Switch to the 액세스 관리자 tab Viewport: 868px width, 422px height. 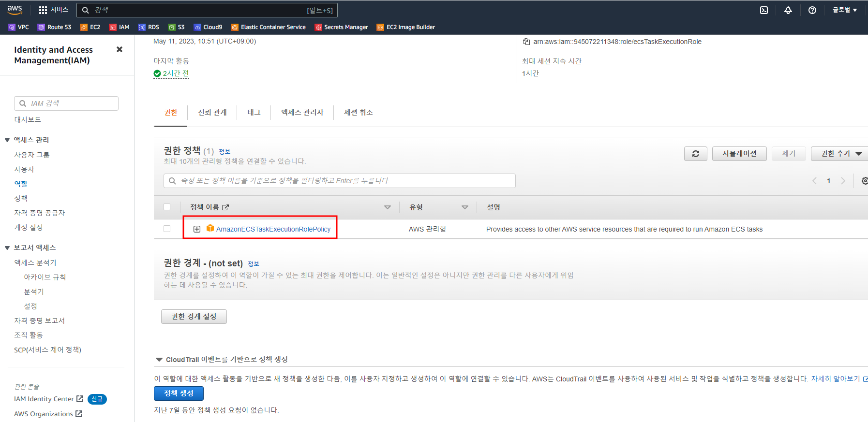point(302,113)
